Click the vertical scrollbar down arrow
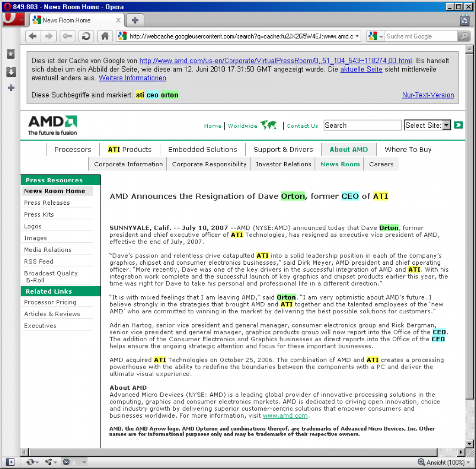 point(469,444)
